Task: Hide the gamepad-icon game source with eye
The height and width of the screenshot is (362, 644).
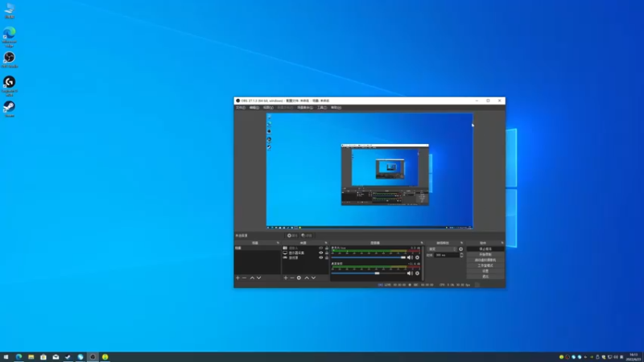Action: pyautogui.click(x=320, y=257)
